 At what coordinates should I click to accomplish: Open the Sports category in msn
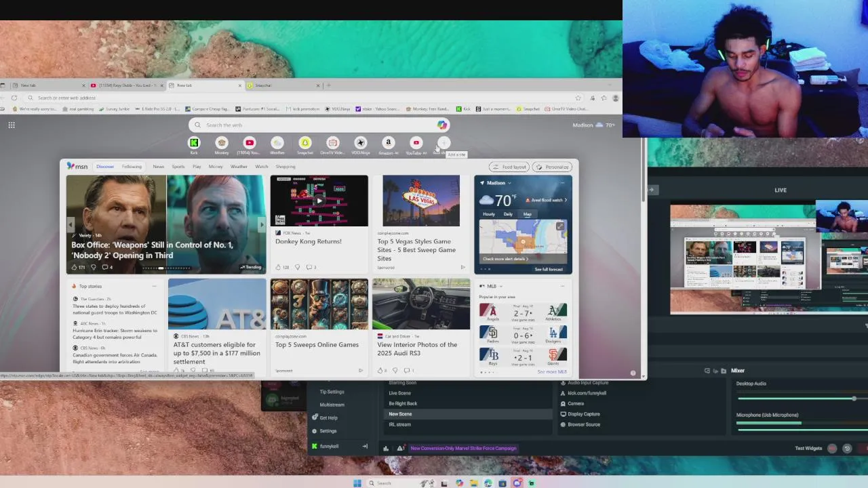[178, 167]
